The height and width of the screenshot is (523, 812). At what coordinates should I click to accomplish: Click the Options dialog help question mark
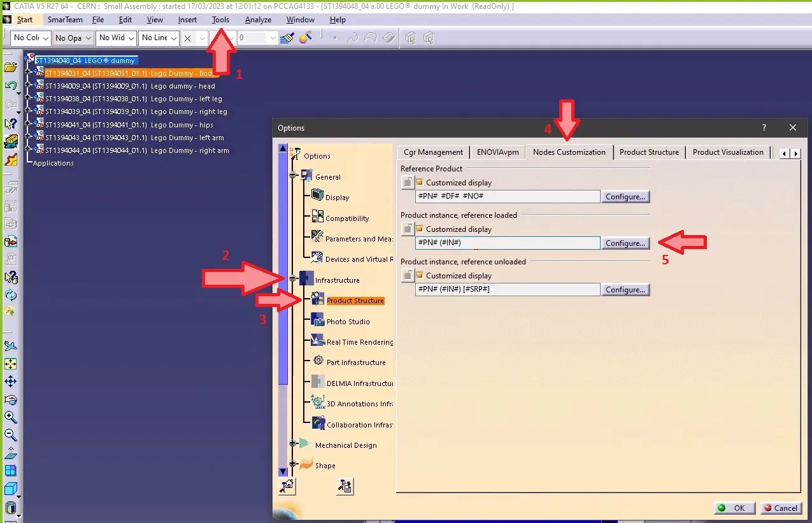click(764, 127)
